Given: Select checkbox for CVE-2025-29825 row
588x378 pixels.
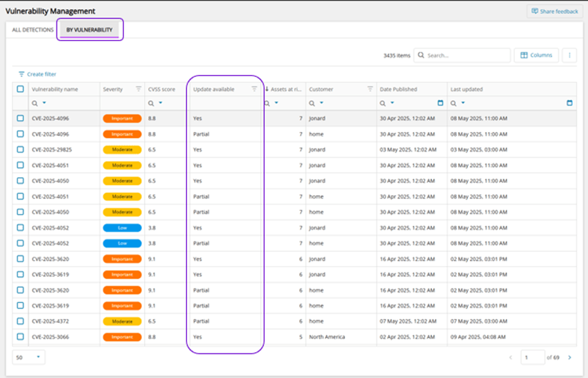Looking at the screenshot, I should [x=21, y=149].
